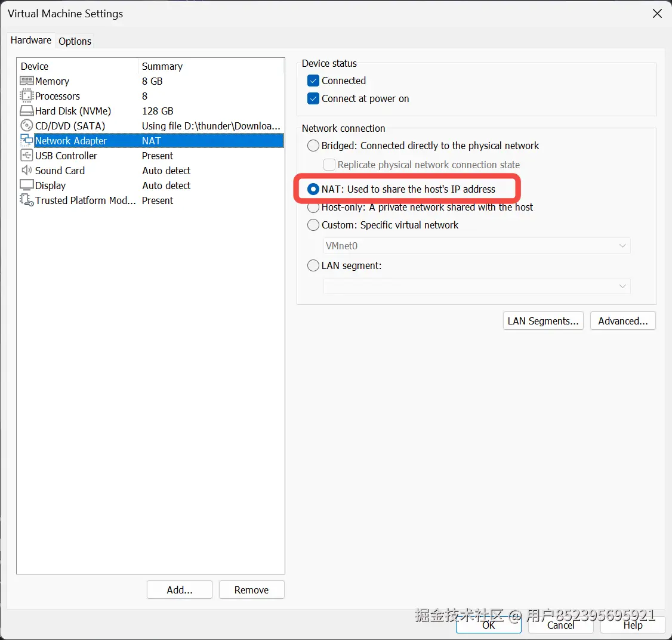The image size is (672, 640).
Task: Select the Bridged network option
Action: click(x=313, y=146)
